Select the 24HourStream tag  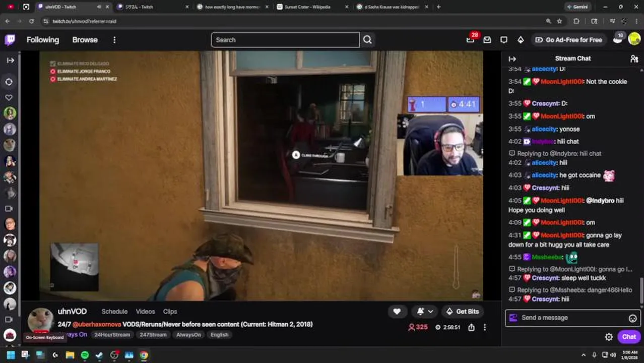point(112,335)
